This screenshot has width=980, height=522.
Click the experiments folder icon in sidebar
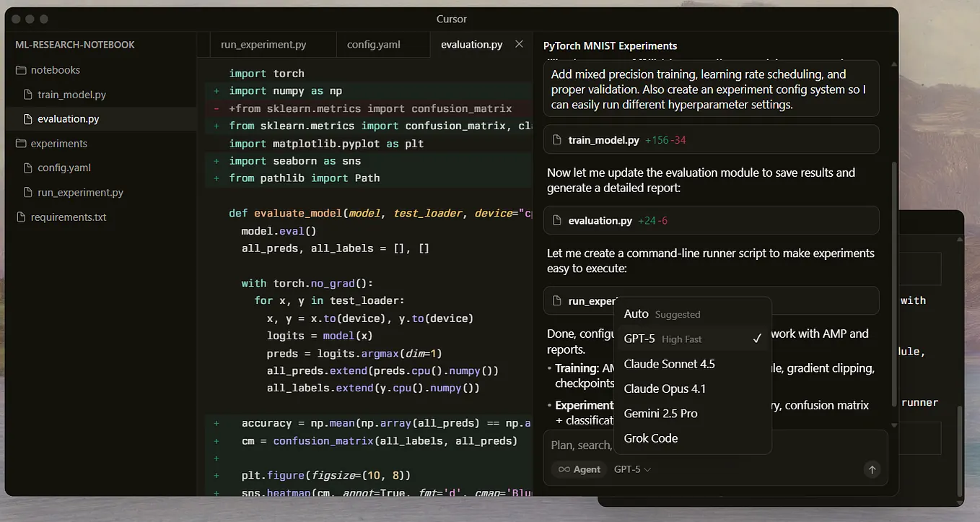[21, 143]
